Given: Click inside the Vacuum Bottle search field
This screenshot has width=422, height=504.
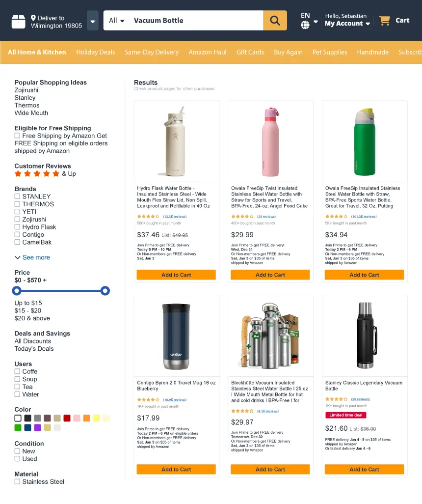Looking at the screenshot, I should pos(191,21).
